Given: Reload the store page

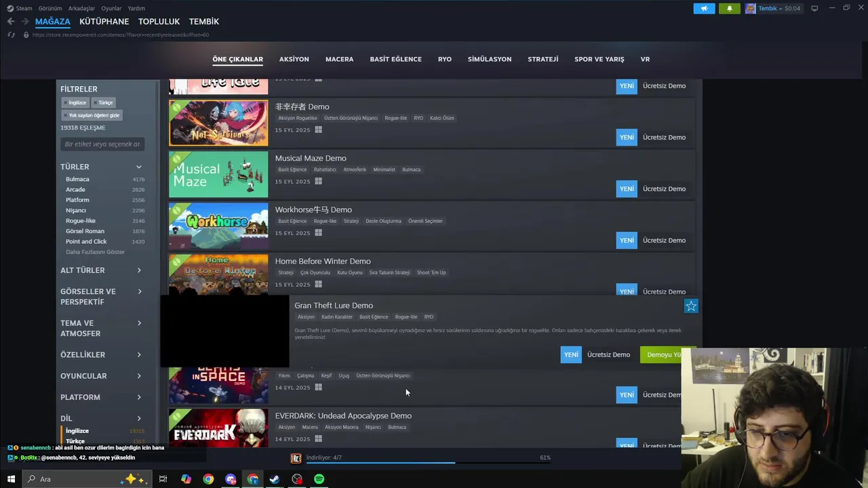Looking at the screenshot, I should click(11, 35).
